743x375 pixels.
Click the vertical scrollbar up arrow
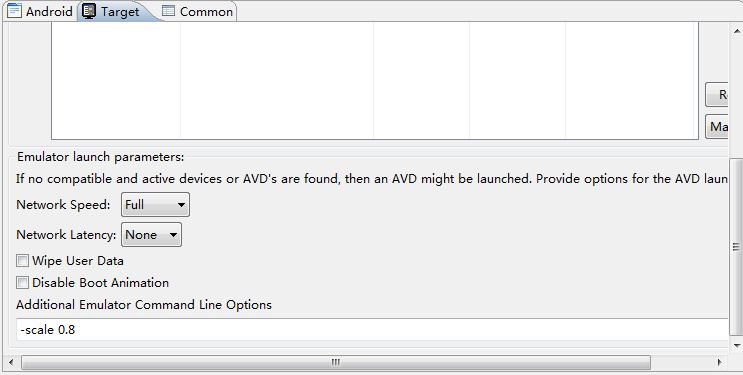[x=736, y=31]
